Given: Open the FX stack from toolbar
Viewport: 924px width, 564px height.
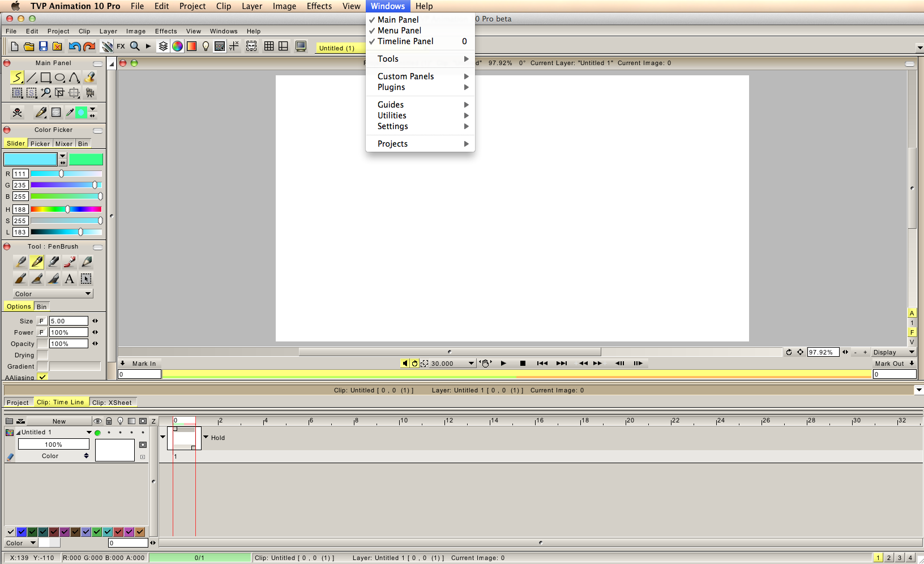Looking at the screenshot, I should (121, 46).
